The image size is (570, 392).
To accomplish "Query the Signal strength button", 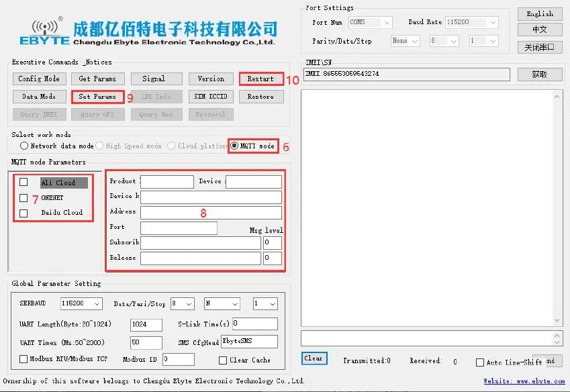I will [x=156, y=79].
